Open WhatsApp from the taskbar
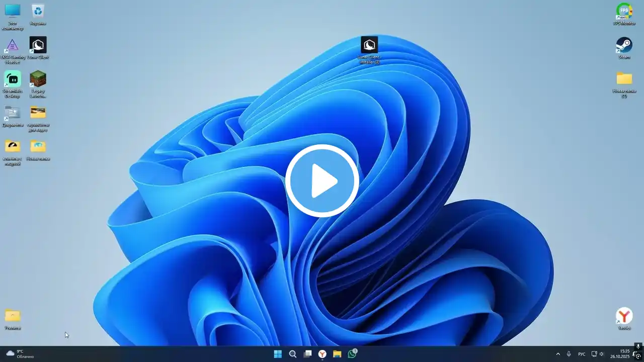The image size is (644, 362). click(x=352, y=354)
